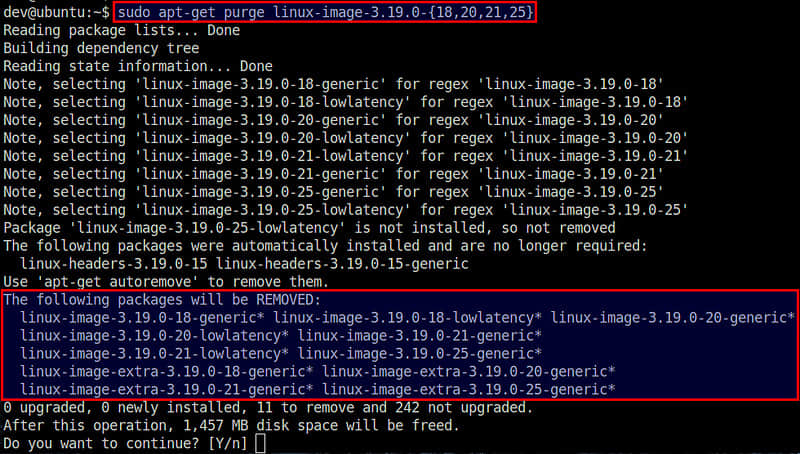
Task: Click the Note line selecting 'linux-image-3.19.0-21-generic'
Action: [x=333, y=174]
